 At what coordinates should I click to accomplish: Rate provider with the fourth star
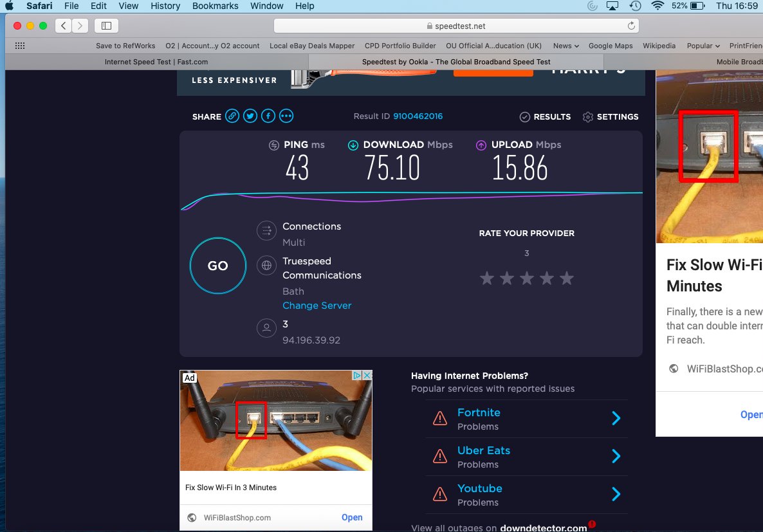pos(546,279)
